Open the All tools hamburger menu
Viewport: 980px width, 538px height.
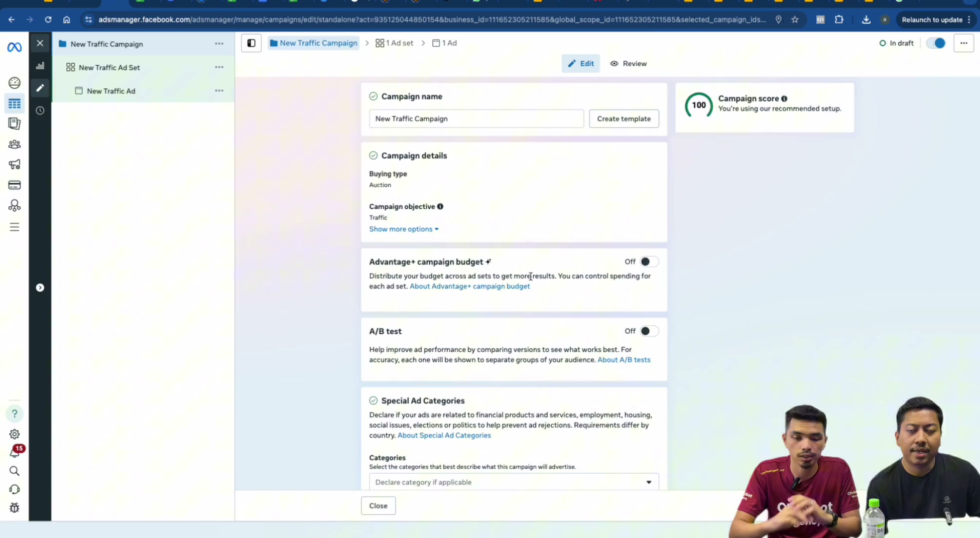14,227
